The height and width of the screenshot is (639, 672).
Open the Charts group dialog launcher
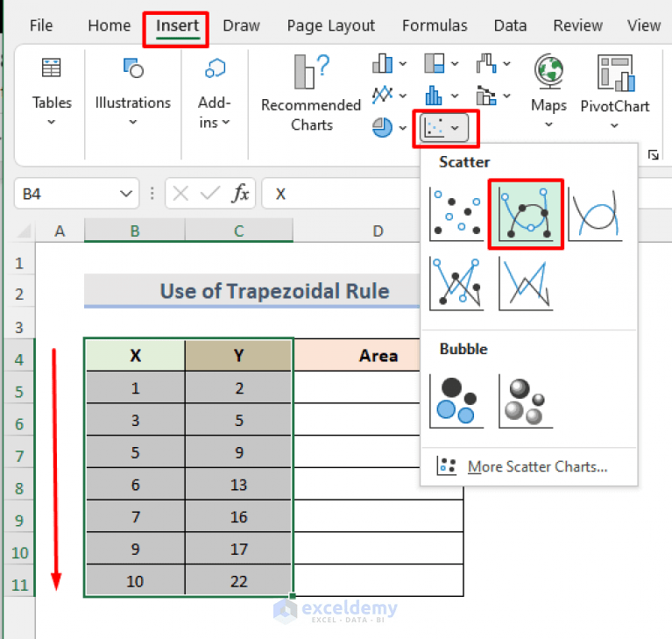(653, 155)
